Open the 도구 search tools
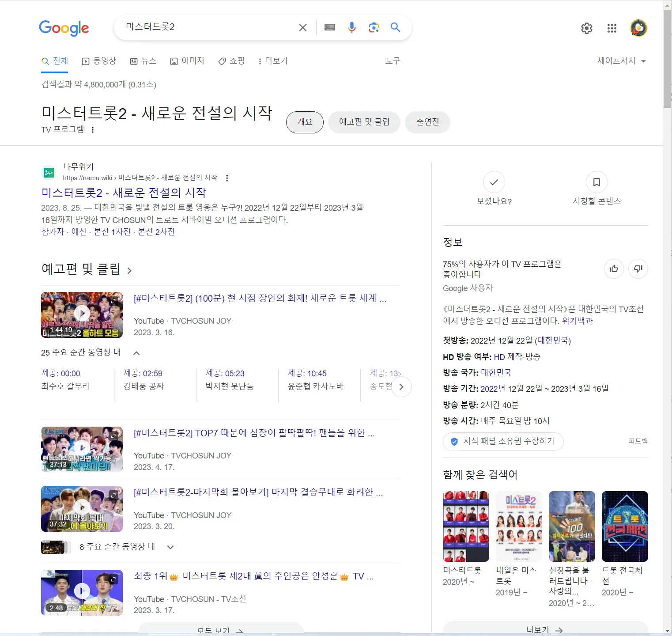This screenshot has width=672, height=636. click(x=393, y=61)
